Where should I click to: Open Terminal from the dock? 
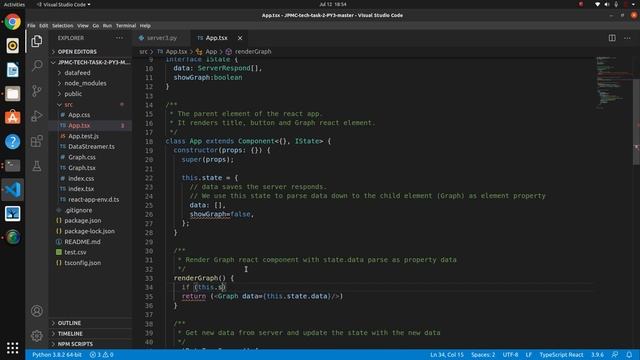coord(13,166)
